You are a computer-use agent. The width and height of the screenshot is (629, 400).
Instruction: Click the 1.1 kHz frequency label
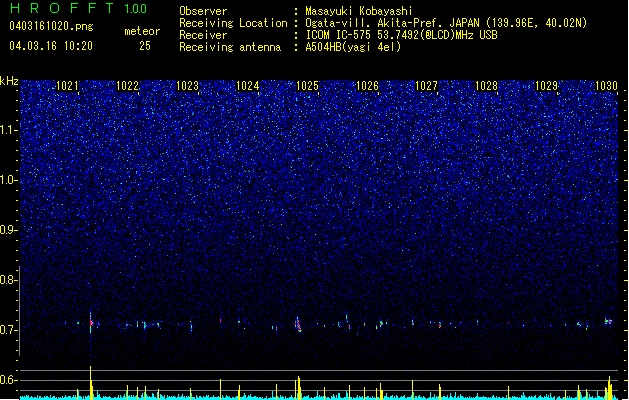8,130
